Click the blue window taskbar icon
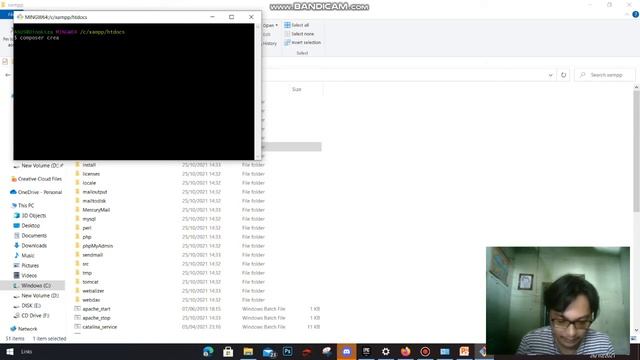The image size is (640, 360). [444, 351]
